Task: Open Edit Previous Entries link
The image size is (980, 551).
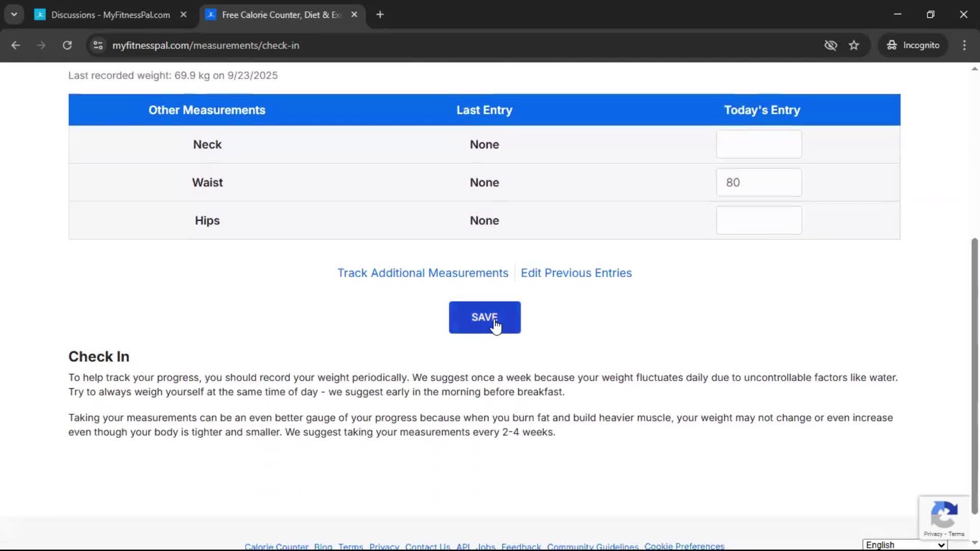Action: (576, 273)
